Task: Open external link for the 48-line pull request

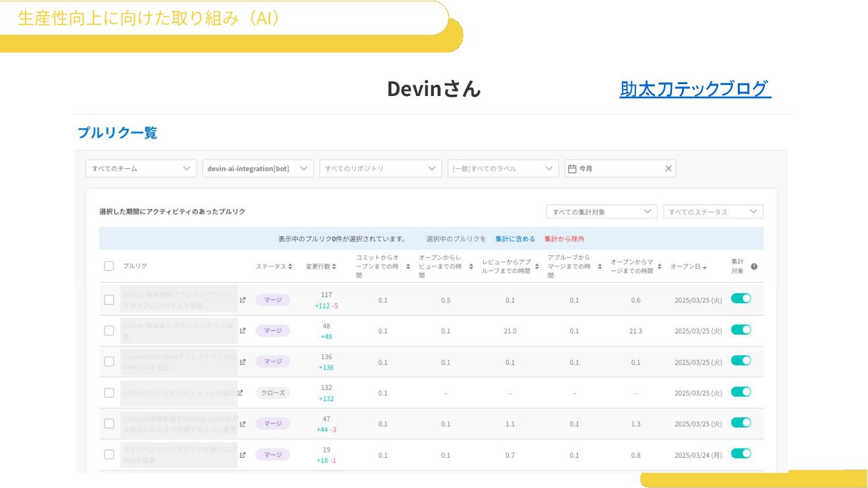Action: (x=243, y=331)
